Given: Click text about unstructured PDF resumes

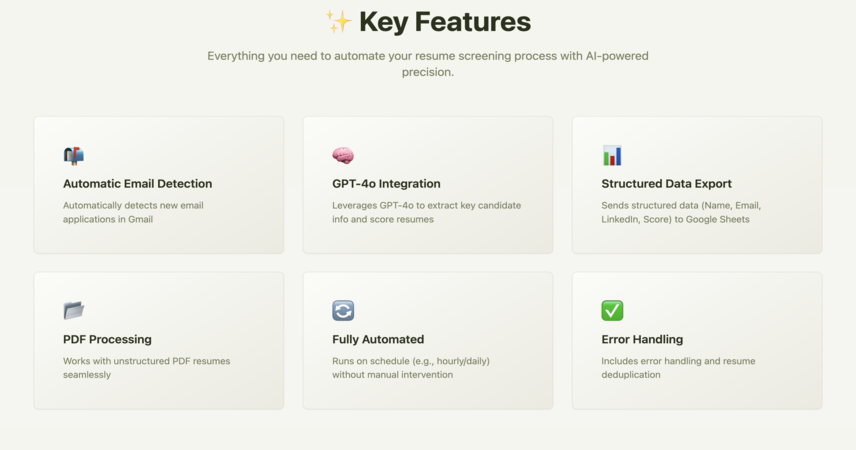Looking at the screenshot, I should (146, 368).
